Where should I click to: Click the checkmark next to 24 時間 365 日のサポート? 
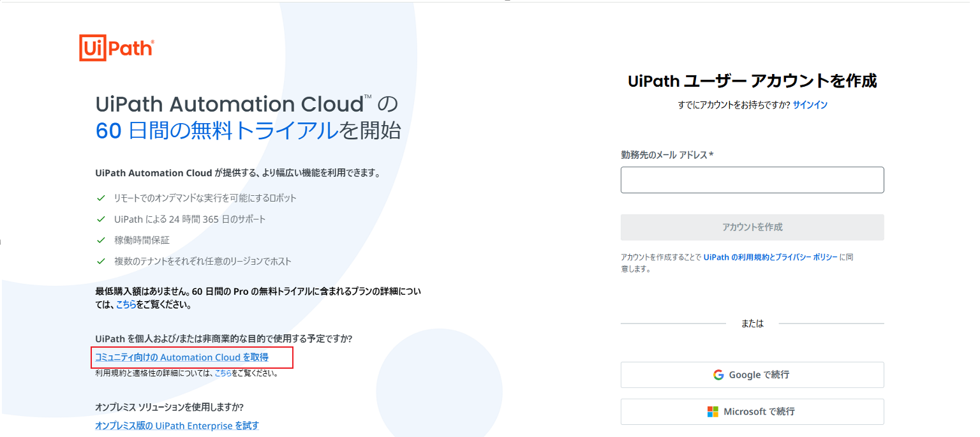coord(101,219)
